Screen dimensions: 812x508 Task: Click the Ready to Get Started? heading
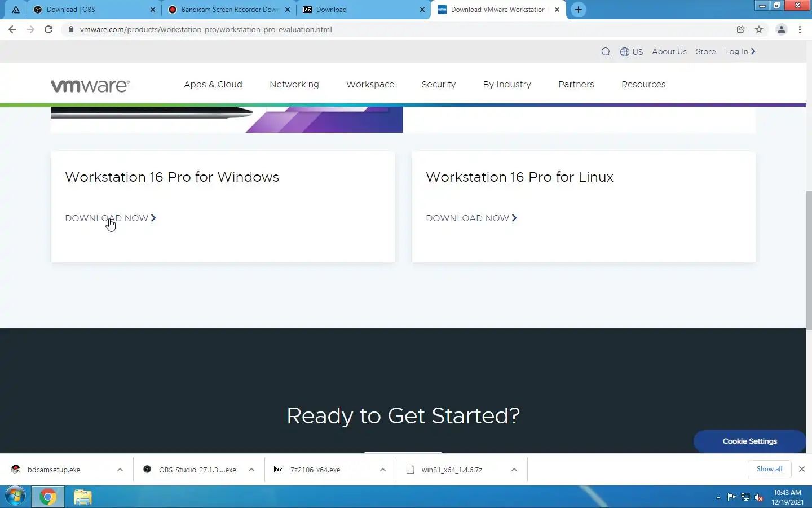tap(403, 416)
